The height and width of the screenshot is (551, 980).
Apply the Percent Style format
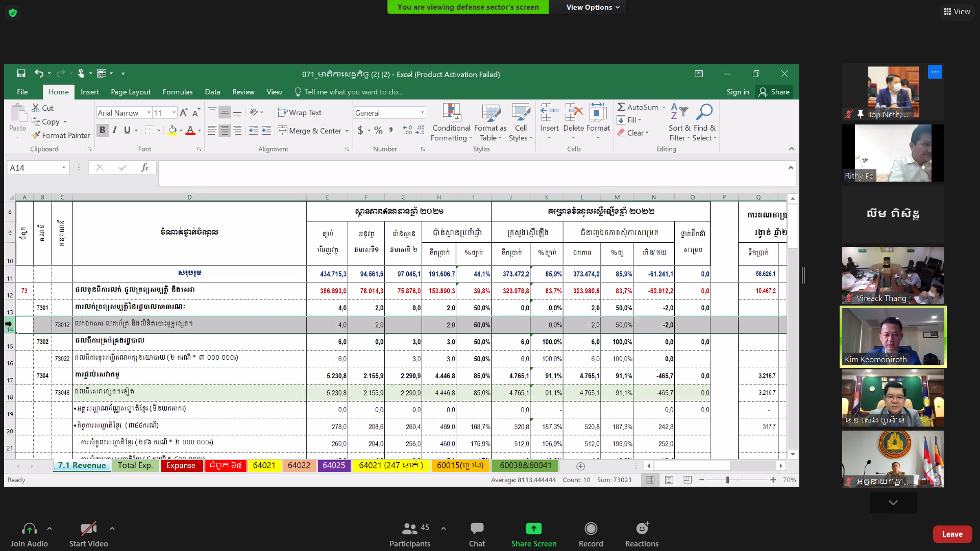tap(378, 131)
